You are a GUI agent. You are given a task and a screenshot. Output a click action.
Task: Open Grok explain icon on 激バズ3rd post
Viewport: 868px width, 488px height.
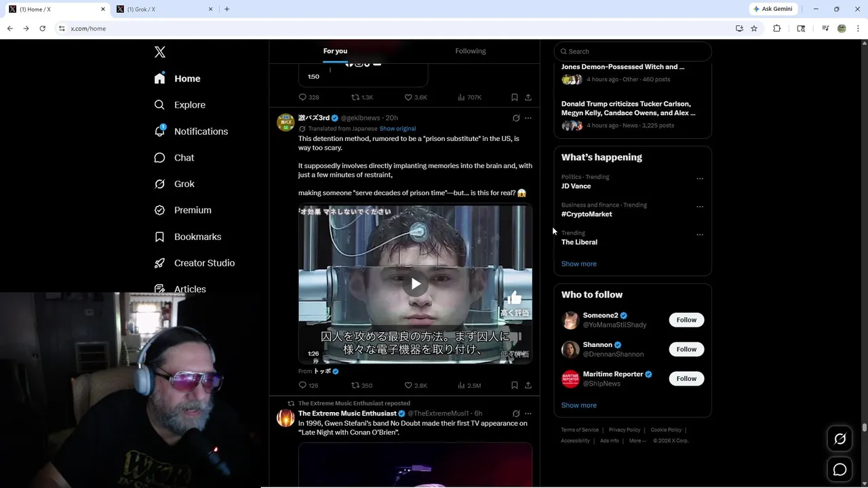516,118
